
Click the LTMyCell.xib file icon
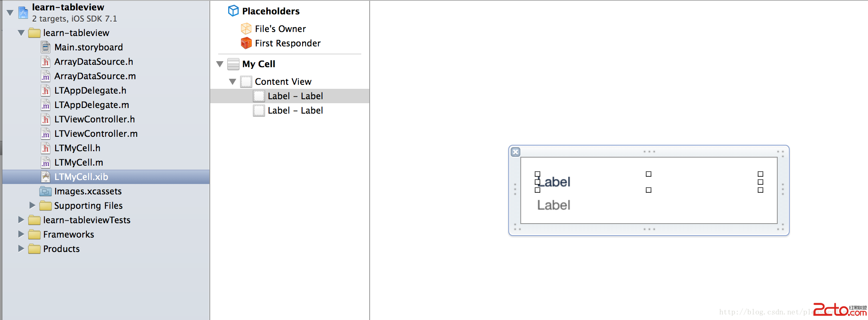click(46, 177)
